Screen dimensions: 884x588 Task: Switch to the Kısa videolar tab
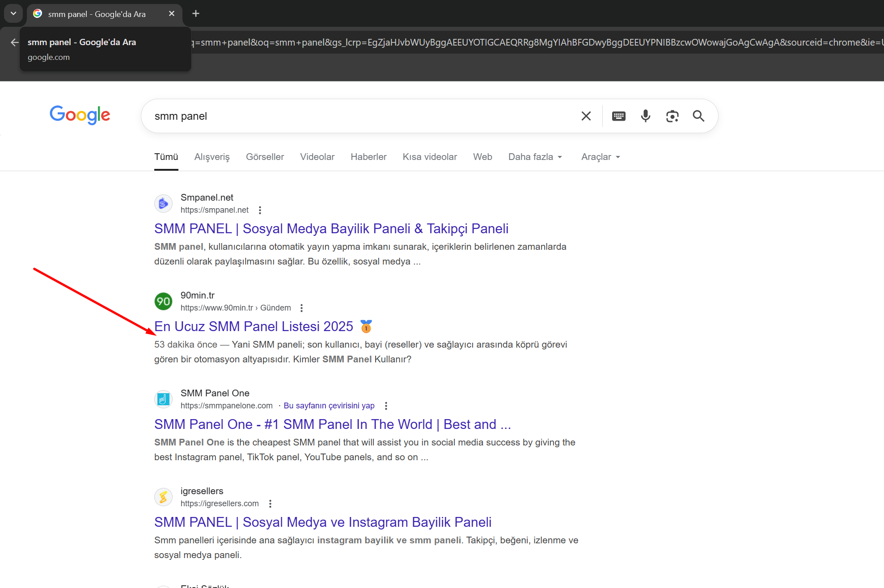[x=430, y=157]
